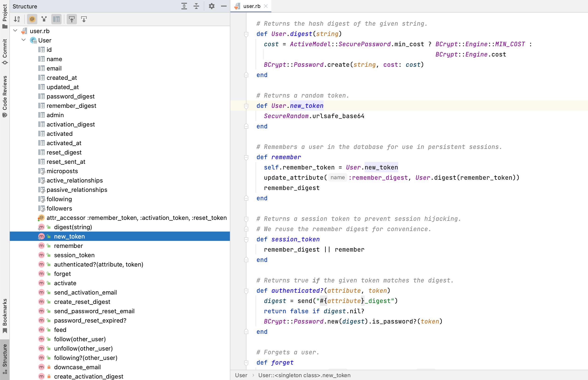Viewport: 588px width, 380px height.
Task: Toggle the Code Reviews sidebar panel
Action: tap(6, 94)
